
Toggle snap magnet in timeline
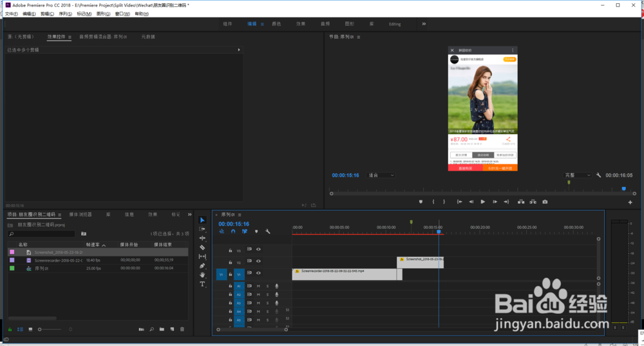click(x=233, y=231)
